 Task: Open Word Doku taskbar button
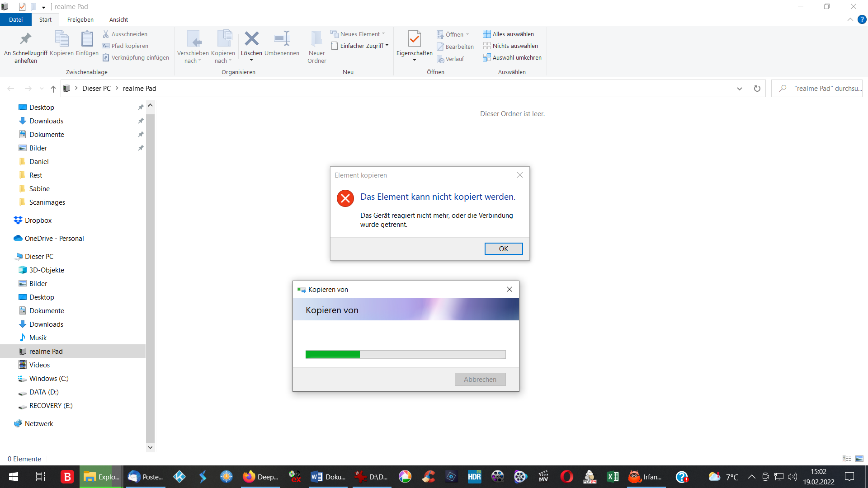[328, 477]
